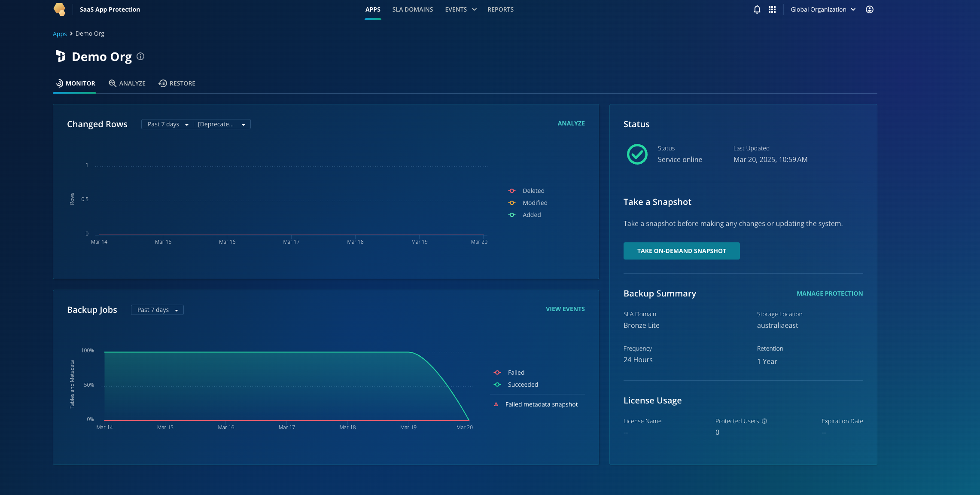Click the Restore tab clock icon

point(163,83)
